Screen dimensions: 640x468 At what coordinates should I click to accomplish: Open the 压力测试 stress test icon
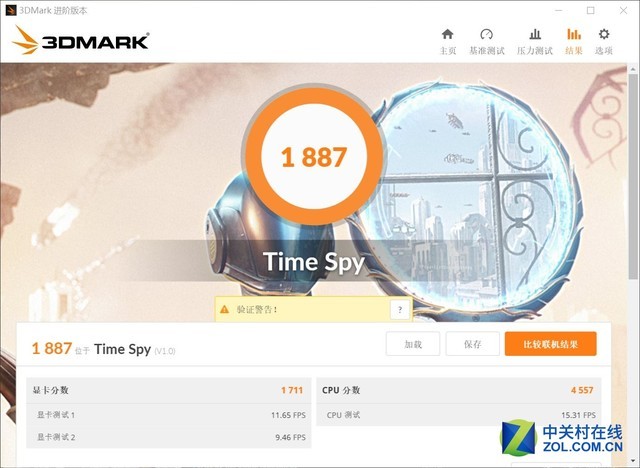coord(535,34)
